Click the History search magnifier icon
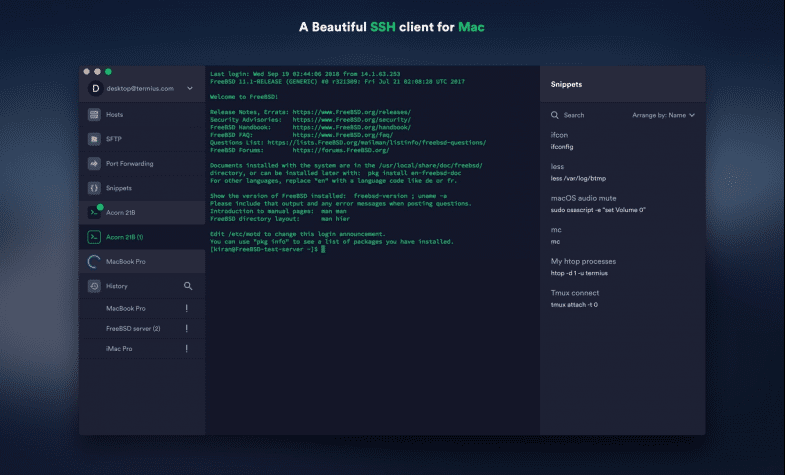Image resolution: width=785 pixels, height=475 pixels. pos(188,286)
